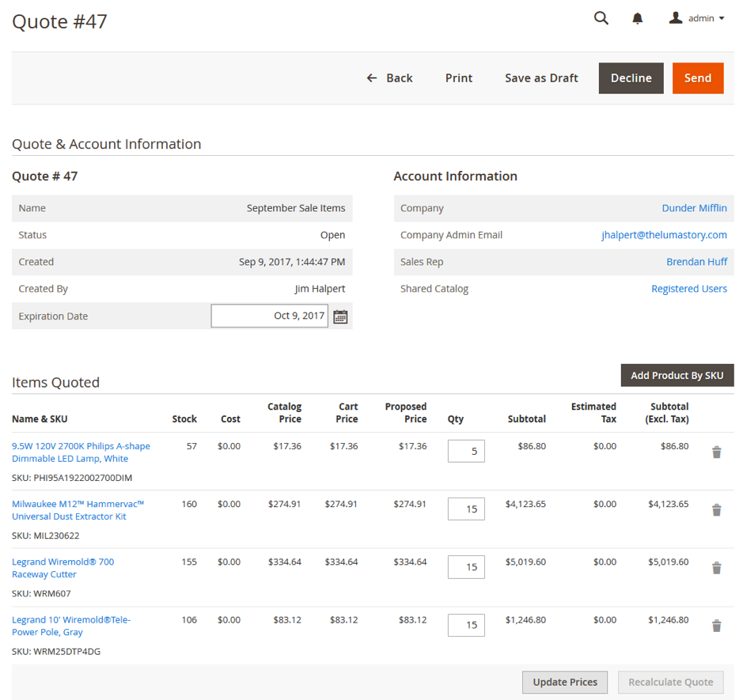Image resolution: width=743 pixels, height=700 pixels.
Task: Go Back using the arrow button
Action: click(389, 78)
